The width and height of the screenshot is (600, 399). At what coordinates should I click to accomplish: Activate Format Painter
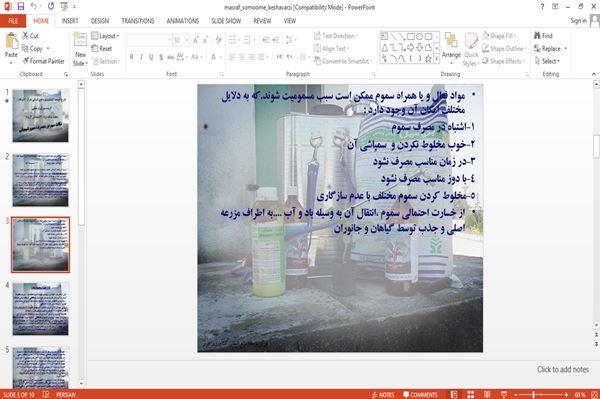[x=43, y=61]
